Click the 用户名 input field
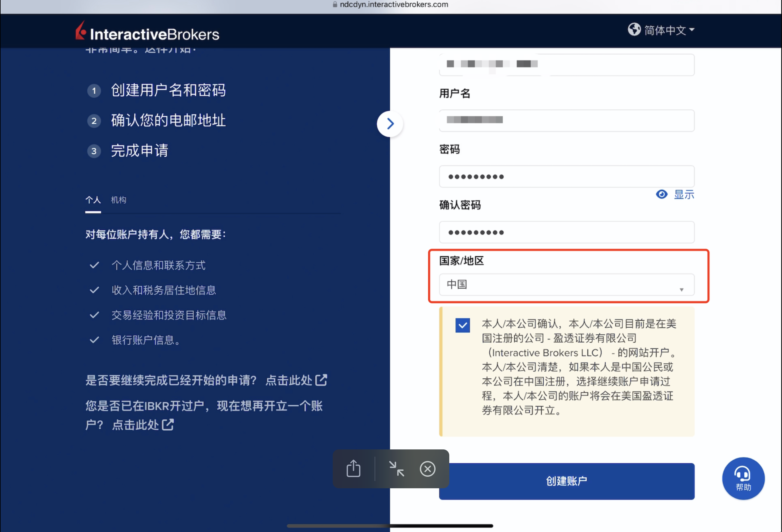The image size is (782, 532). 567,121
